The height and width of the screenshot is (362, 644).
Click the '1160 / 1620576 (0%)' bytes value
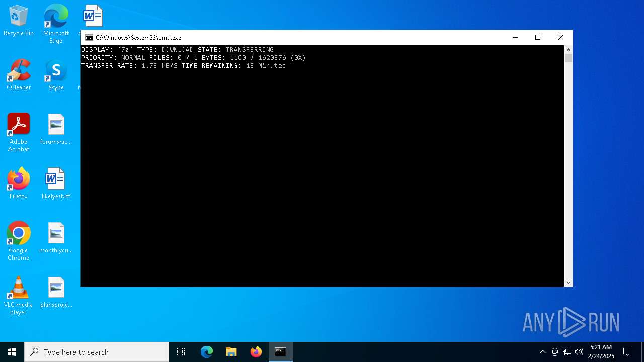[x=268, y=58]
